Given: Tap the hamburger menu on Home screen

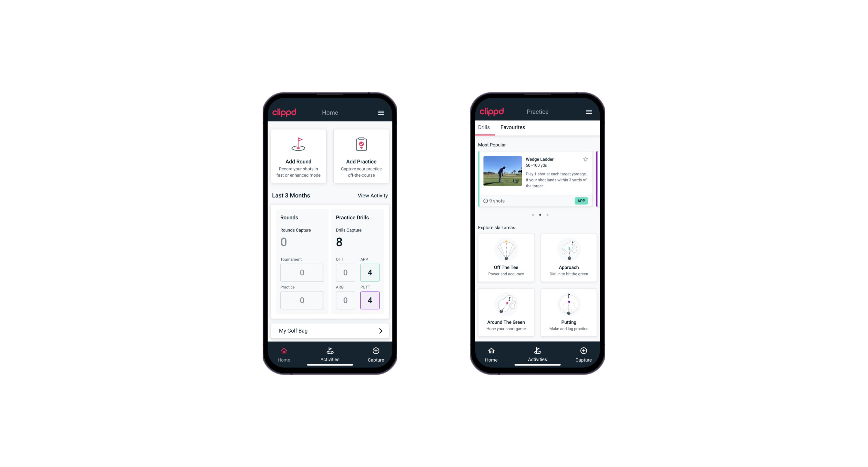Looking at the screenshot, I should coord(381,113).
